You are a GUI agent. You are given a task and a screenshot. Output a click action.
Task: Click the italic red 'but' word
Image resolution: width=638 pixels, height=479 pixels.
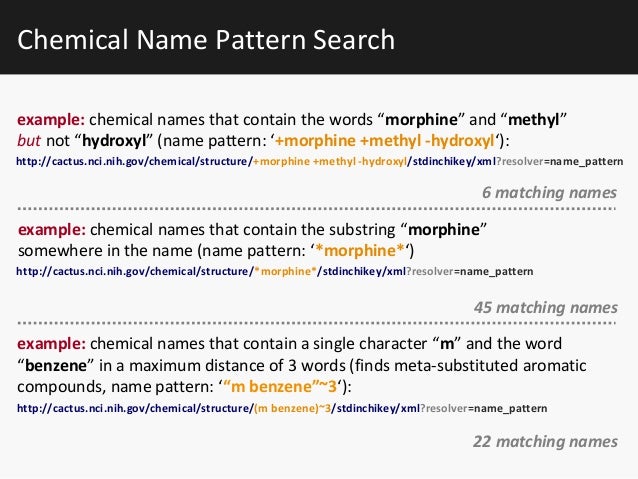[28, 141]
